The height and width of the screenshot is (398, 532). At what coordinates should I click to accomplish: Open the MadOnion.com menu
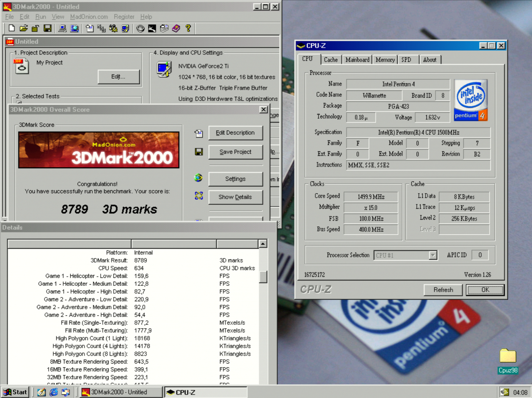pyautogui.click(x=89, y=17)
